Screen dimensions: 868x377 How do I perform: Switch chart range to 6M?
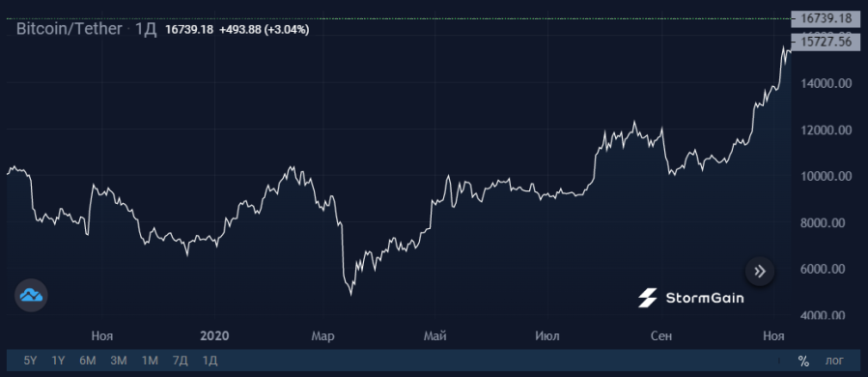(88, 361)
